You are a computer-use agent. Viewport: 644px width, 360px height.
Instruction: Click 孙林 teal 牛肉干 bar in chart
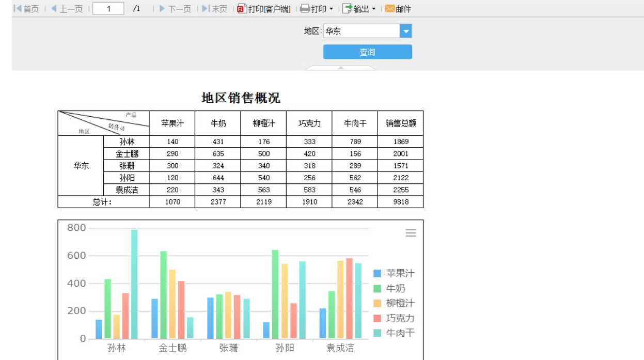click(134, 284)
